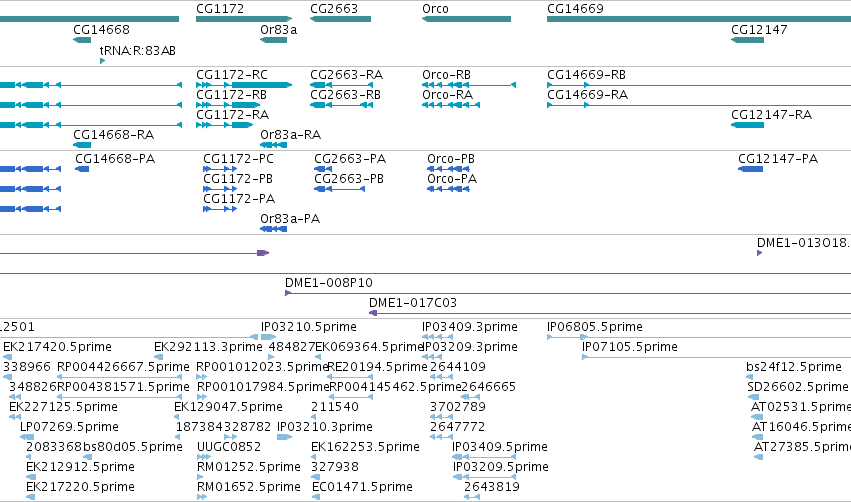Click the Or83a-PA protein label
851x502 pixels.
coord(290,219)
